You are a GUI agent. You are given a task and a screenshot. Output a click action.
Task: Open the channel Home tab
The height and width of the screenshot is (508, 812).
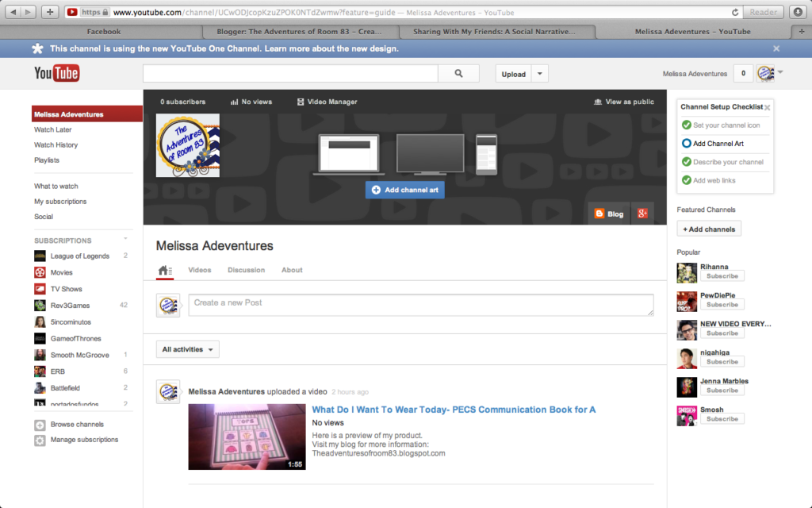tap(165, 270)
